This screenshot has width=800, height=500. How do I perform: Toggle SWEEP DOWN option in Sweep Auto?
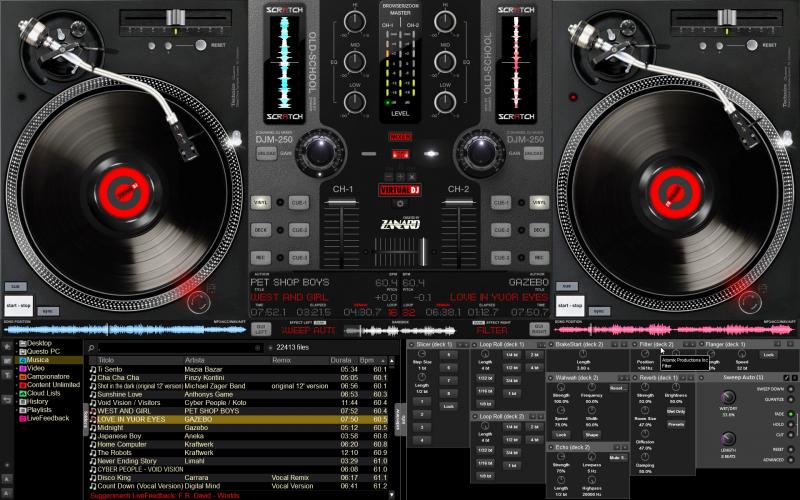791,389
